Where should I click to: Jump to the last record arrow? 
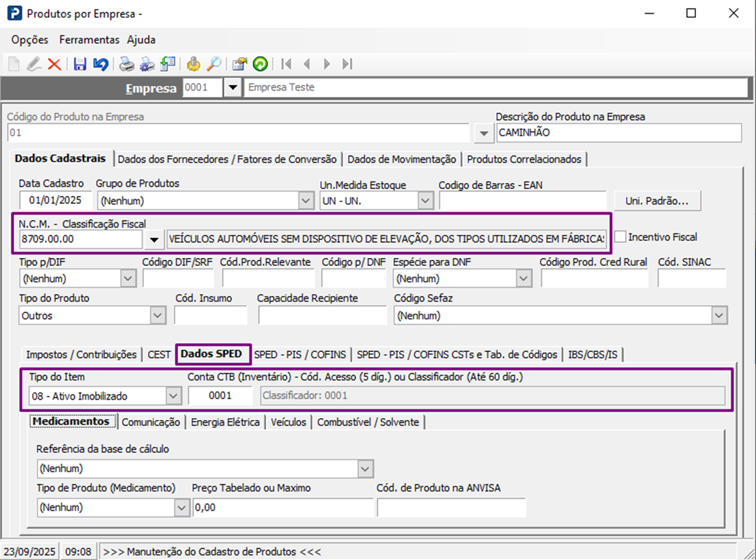tap(347, 64)
